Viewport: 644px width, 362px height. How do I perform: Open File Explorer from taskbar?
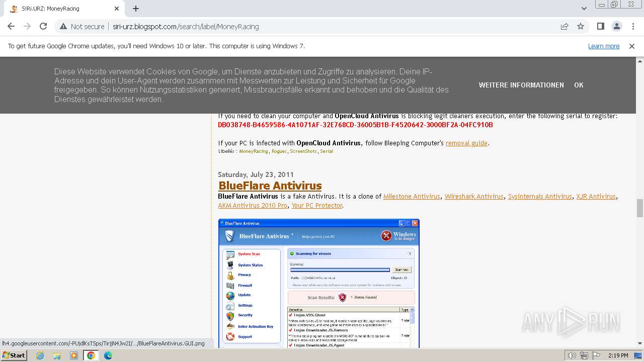57,355
